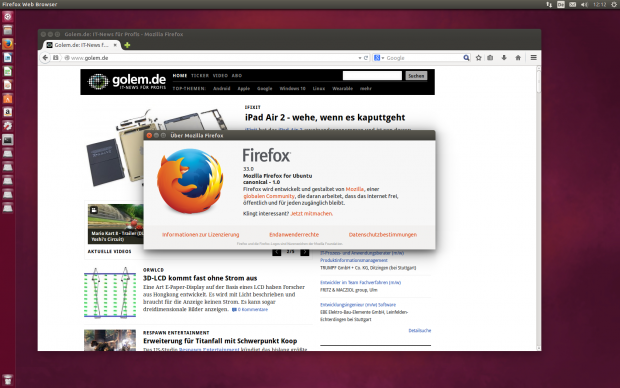
Task: Bookmark this page with the star
Action: tap(478, 58)
